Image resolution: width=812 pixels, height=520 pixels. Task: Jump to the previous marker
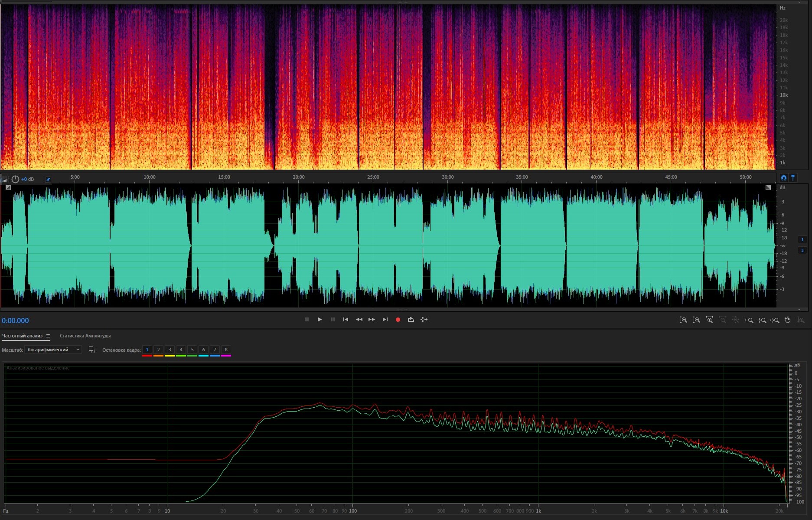[x=346, y=320]
